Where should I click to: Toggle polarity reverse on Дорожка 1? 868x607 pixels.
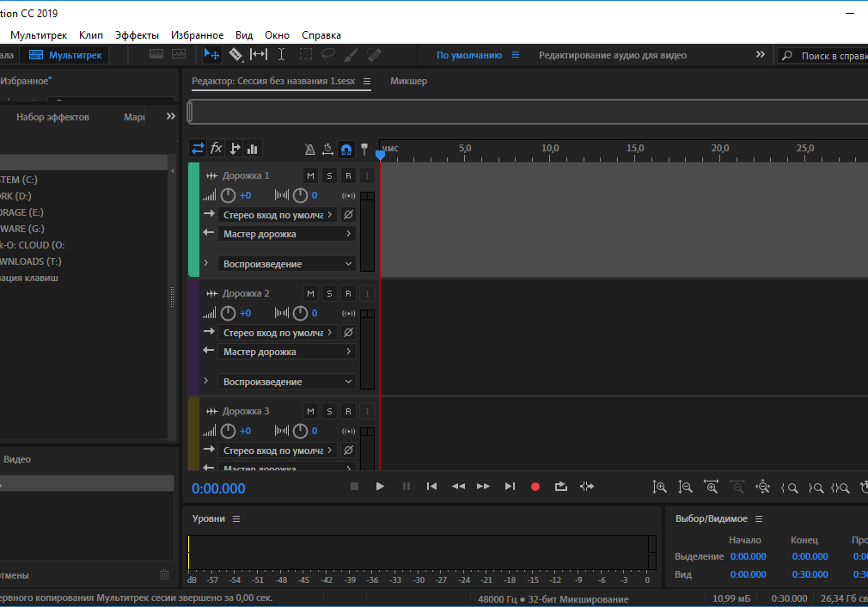[348, 215]
